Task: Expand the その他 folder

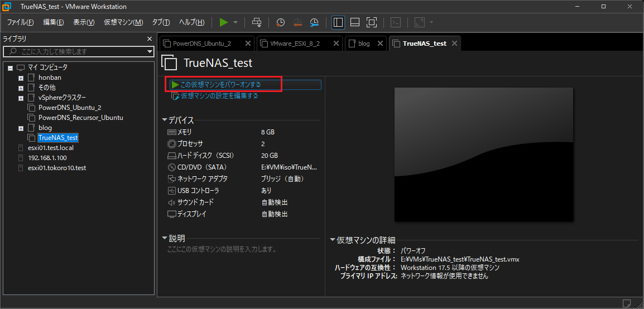Action: pyautogui.click(x=21, y=88)
